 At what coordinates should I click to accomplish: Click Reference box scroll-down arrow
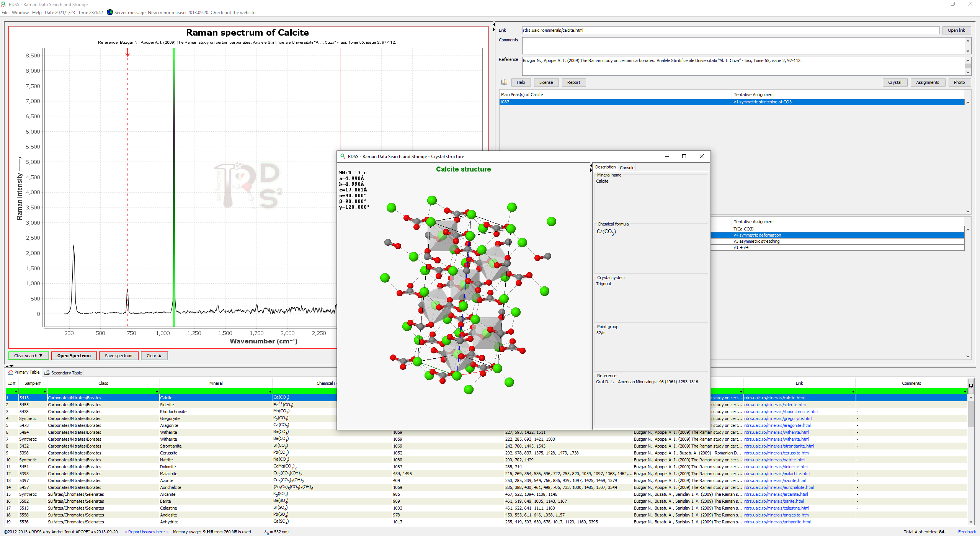(x=968, y=72)
